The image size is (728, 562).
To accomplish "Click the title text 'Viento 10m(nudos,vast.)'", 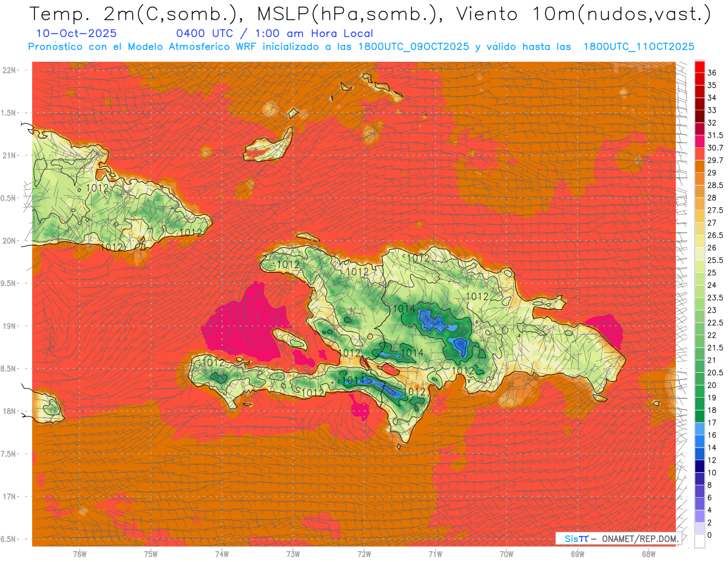I will pyautogui.click(x=583, y=14).
